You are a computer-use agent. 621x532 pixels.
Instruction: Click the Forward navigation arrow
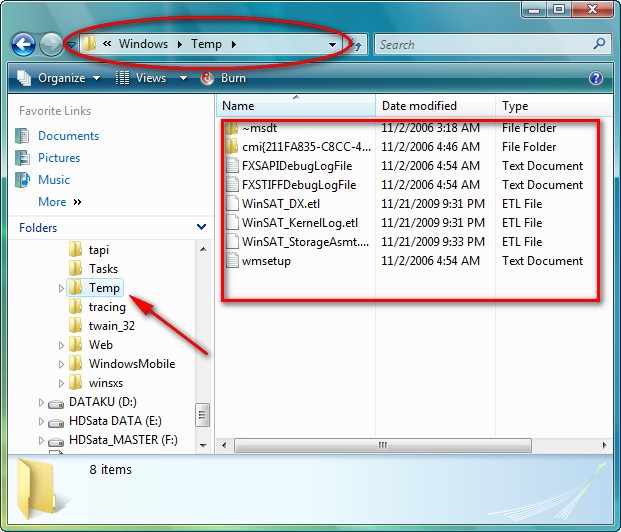[x=51, y=44]
